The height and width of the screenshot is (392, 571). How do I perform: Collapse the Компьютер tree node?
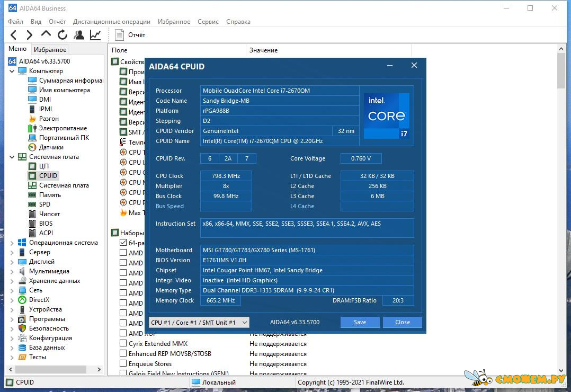[12, 71]
